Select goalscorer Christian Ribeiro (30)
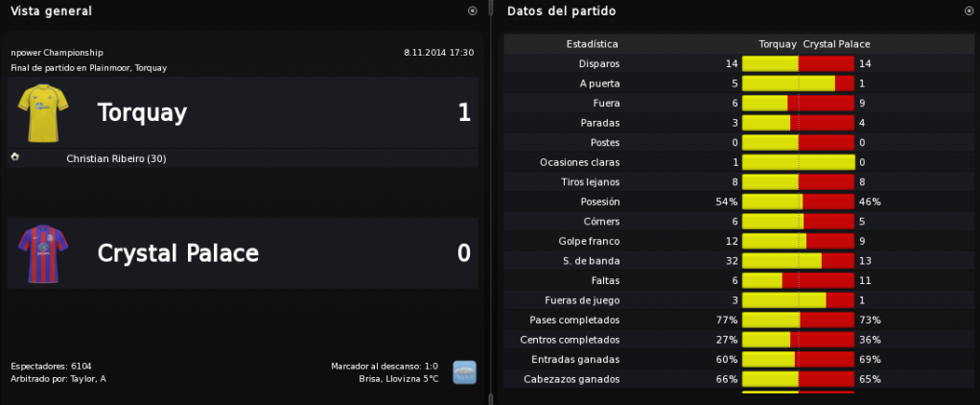 coord(116,159)
